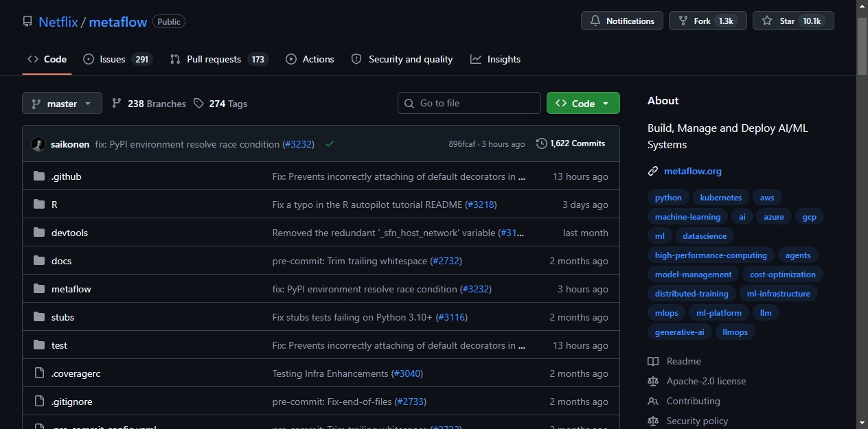Click the star icon to star repository
868x429 pixels.
click(x=767, y=21)
